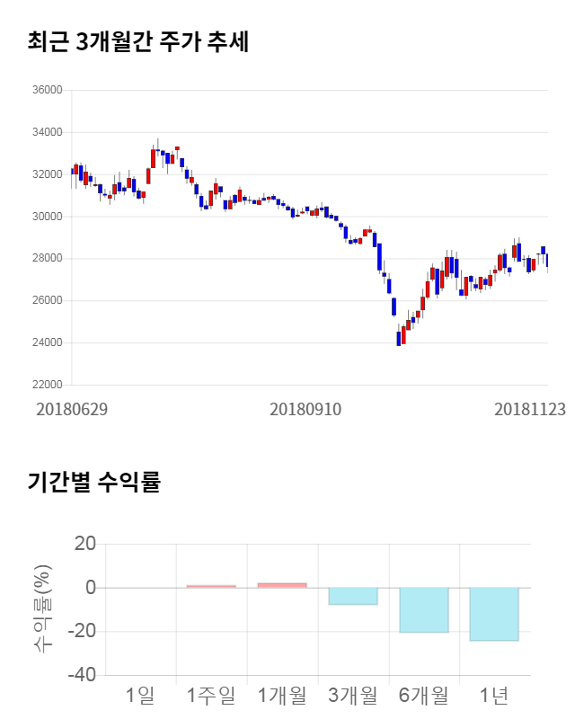Click the 22000 price axis label
575x728 pixels.
pyautogui.click(x=46, y=385)
